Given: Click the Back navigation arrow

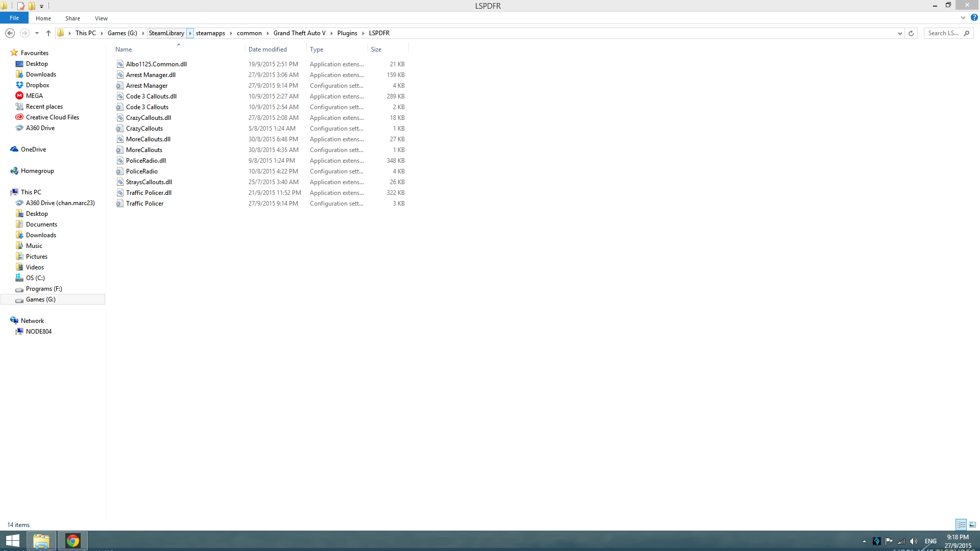Looking at the screenshot, I should click(x=10, y=33).
